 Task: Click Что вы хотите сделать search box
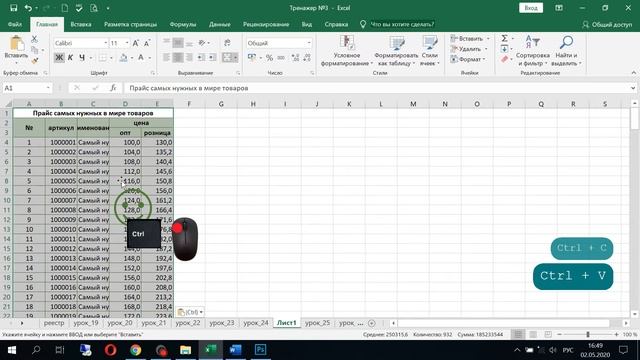point(402,24)
